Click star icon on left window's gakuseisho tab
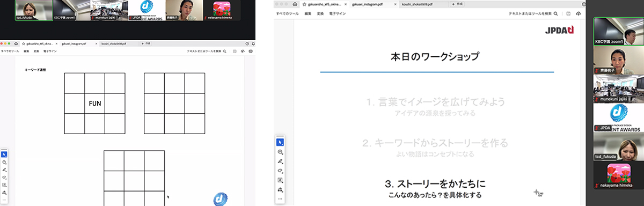Image resolution: width=644 pixels, height=206 pixels. coord(24,43)
